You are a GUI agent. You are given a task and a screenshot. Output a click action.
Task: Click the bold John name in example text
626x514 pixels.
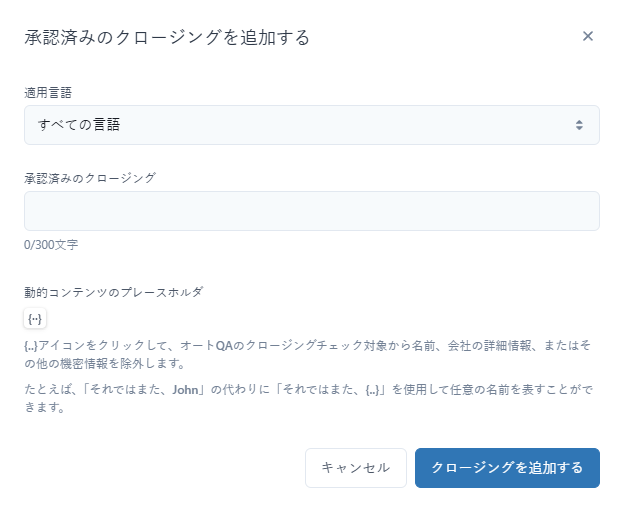(x=185, y=389)
